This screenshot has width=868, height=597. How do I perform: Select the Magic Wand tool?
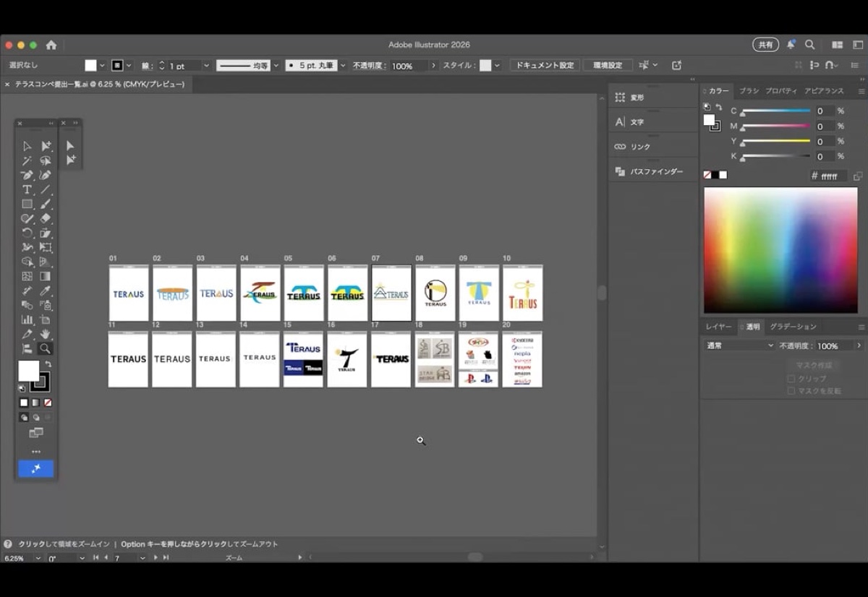coord(27,160)
